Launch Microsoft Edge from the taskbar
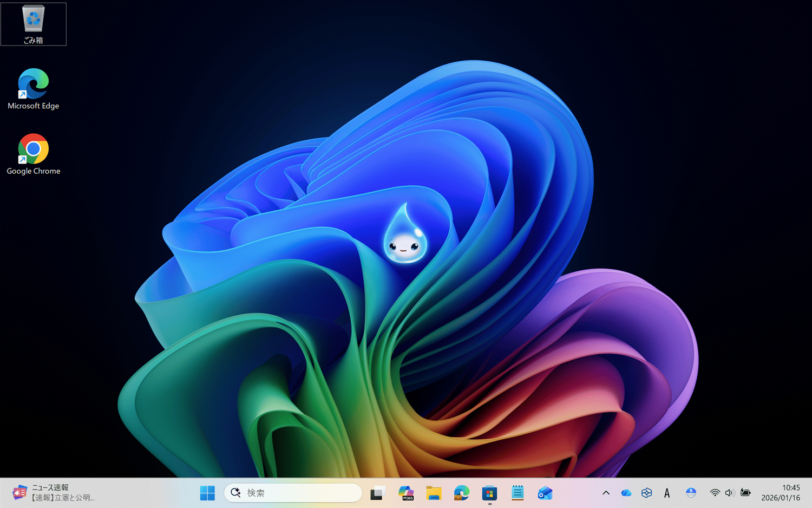Viewport: 812px width, 508px height. pos(462,493)
